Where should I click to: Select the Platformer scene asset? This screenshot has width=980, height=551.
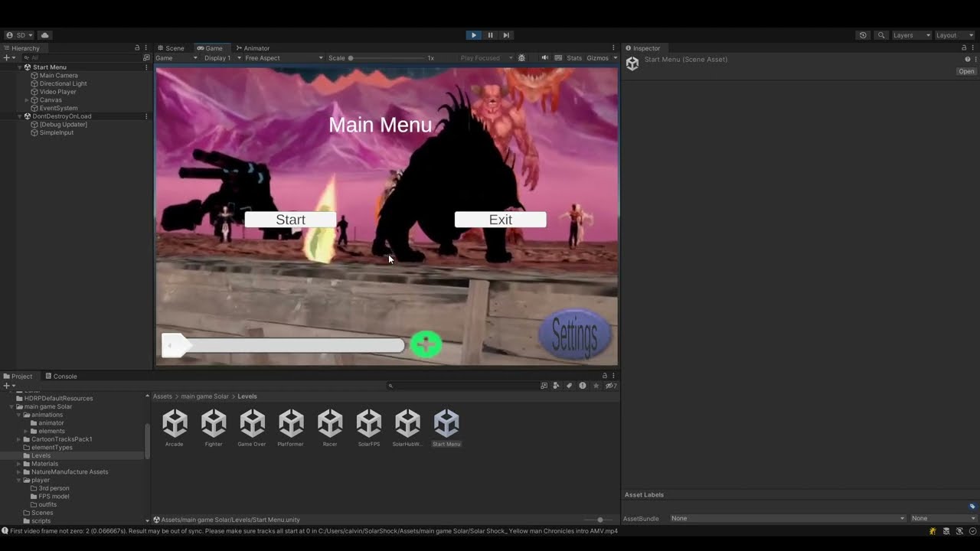tap(291, 428)
